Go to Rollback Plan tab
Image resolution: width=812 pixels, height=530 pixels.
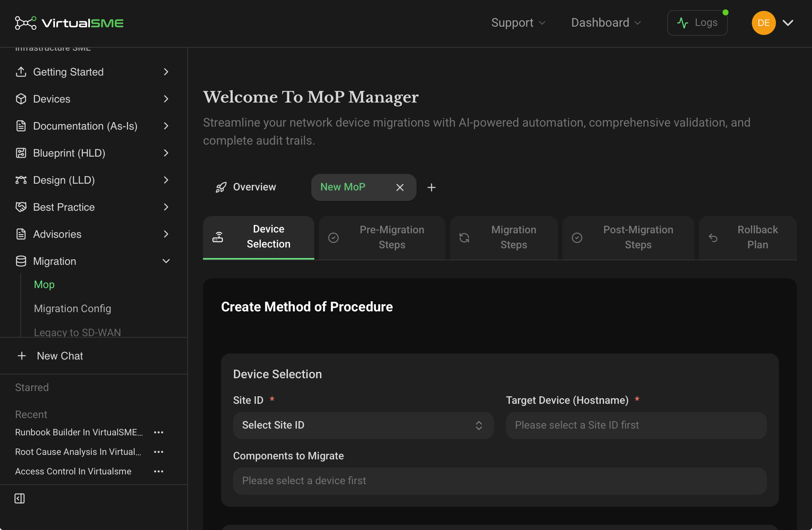point(748,237)
